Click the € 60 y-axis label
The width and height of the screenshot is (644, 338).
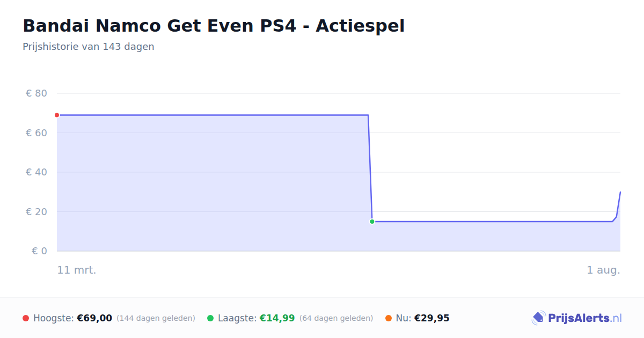[x=36, y=133]
